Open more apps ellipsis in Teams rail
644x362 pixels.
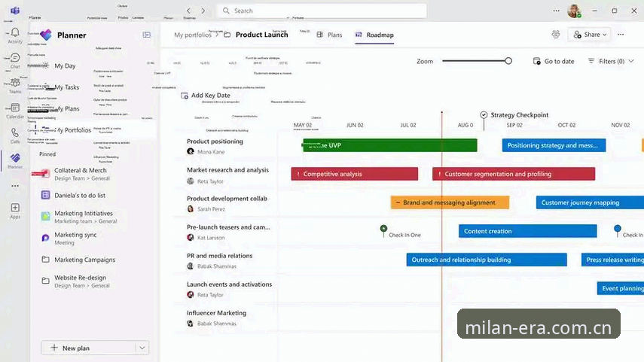[x=15, y=186]
